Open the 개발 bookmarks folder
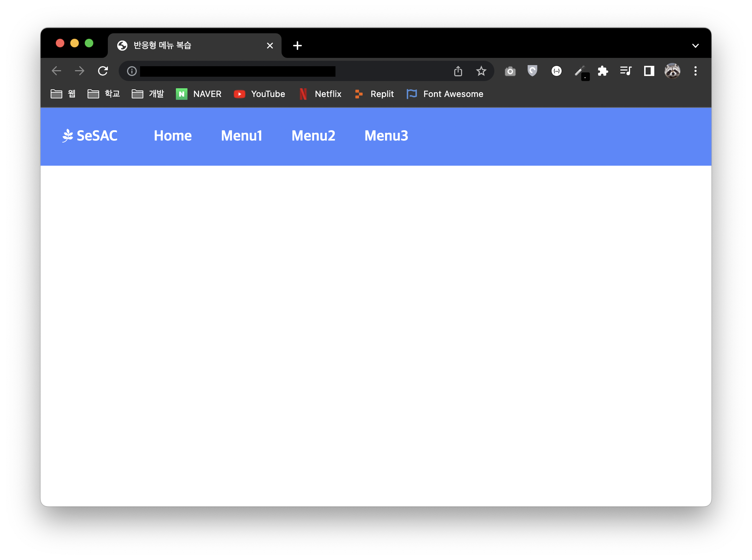 point(148,94)
